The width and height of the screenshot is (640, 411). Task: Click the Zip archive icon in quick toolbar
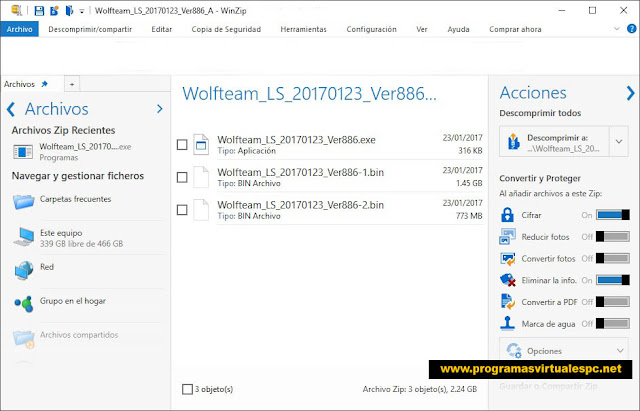coord(69,11)
